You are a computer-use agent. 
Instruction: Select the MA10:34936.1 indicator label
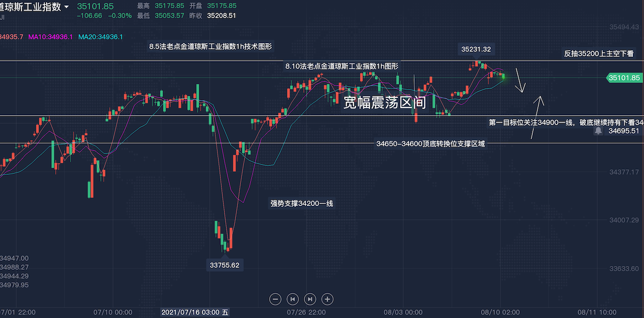click(51, 37)
